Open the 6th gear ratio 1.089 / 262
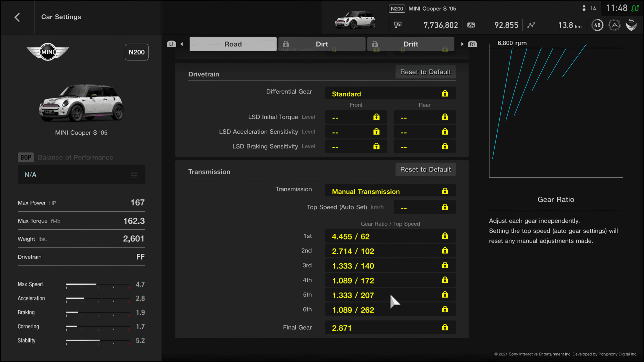This screenshot has height=362, width=644. click(x=390, y=309)
